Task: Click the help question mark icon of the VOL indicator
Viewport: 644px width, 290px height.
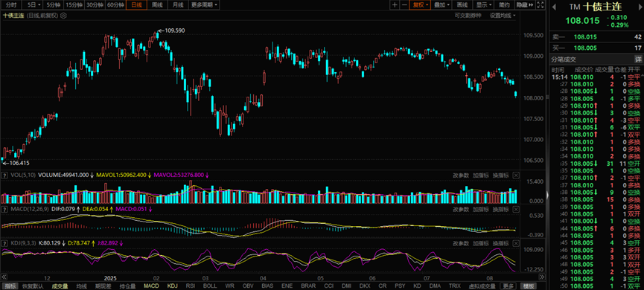Action: pyautogui.click(x=4, y=175)
